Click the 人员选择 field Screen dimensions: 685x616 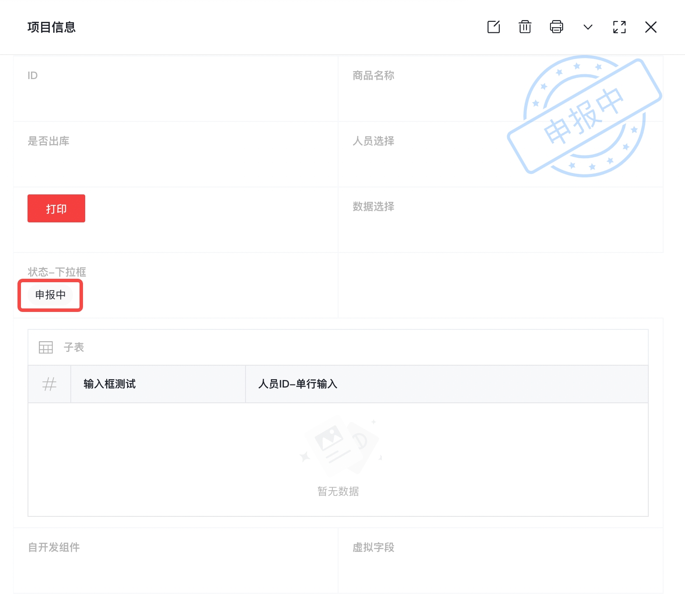coord(373,141)
